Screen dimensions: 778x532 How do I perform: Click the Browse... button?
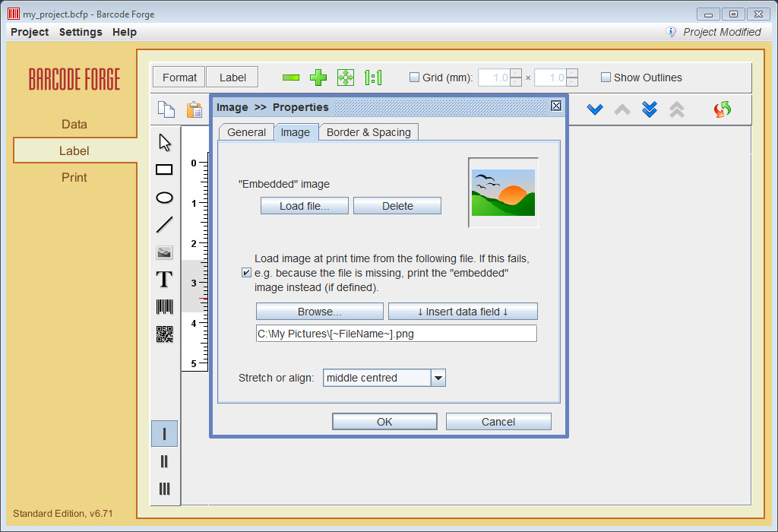coord(320,312)
